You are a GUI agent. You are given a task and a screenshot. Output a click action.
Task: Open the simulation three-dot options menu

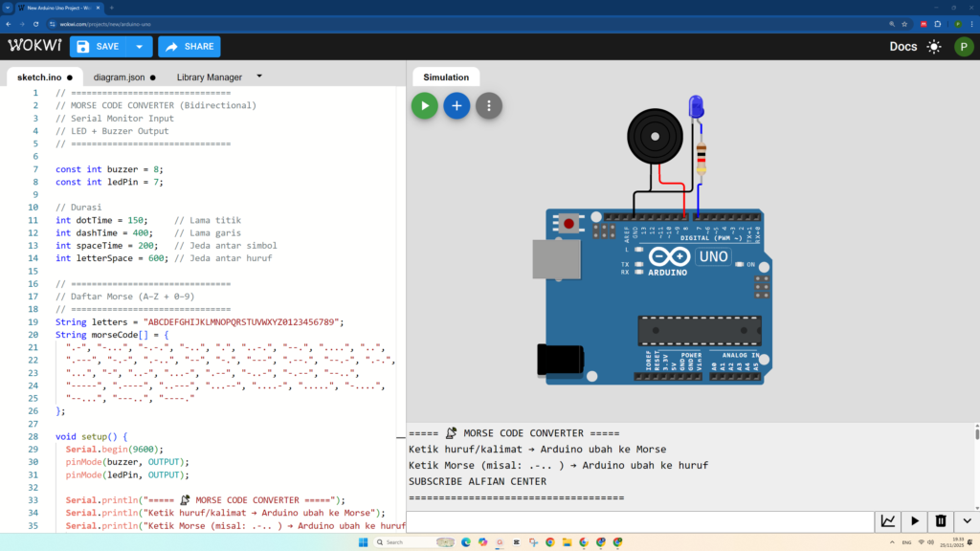489,105
